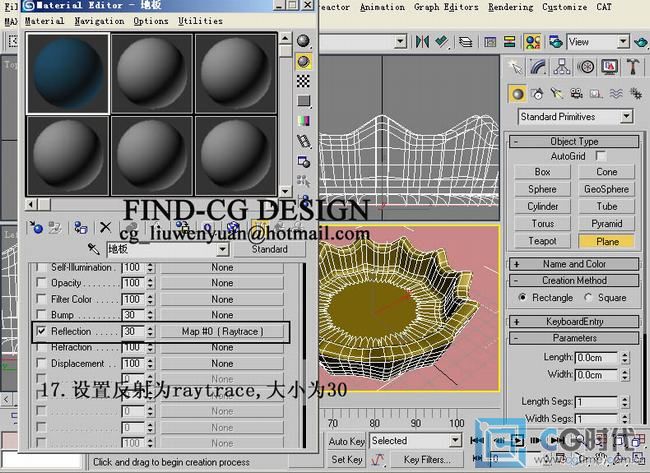Click the Play Animation button
Viewport: 650px width, 473px height.
coord(517,440)
